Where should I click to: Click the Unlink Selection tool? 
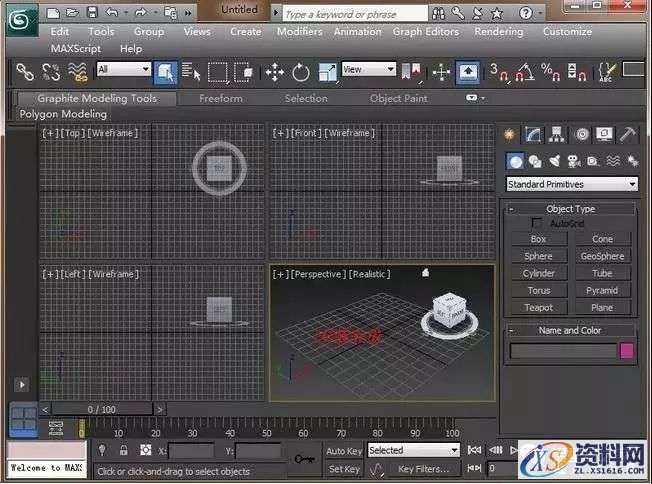pyautogui.click(x=51, y=72)
